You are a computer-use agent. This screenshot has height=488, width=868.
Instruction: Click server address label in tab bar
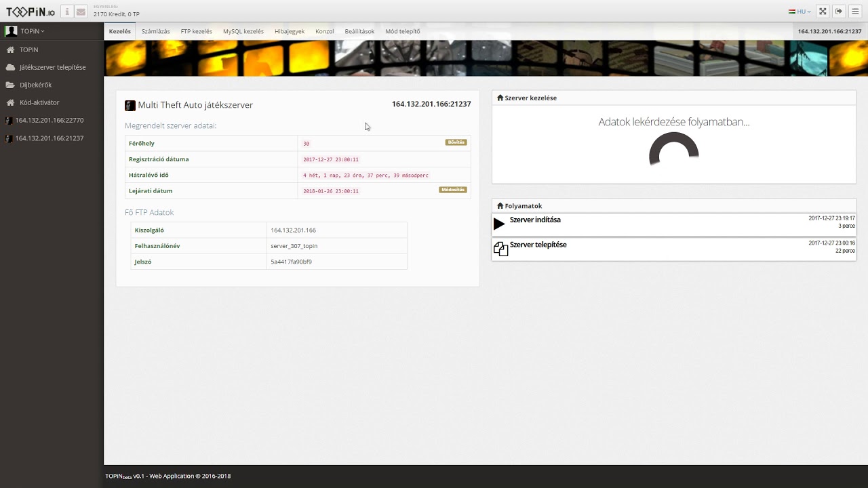pyautogui.click(x=830, y=31)
